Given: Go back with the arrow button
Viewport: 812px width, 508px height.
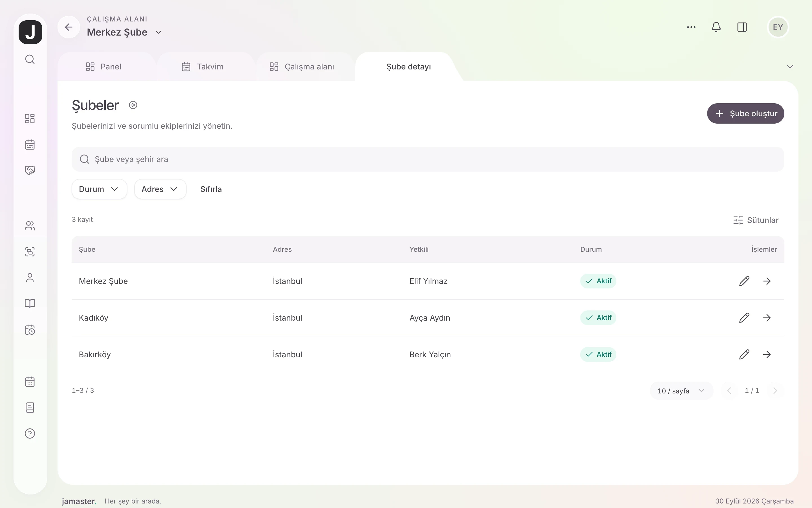Looking at the screenshot, I should point(69,27).
